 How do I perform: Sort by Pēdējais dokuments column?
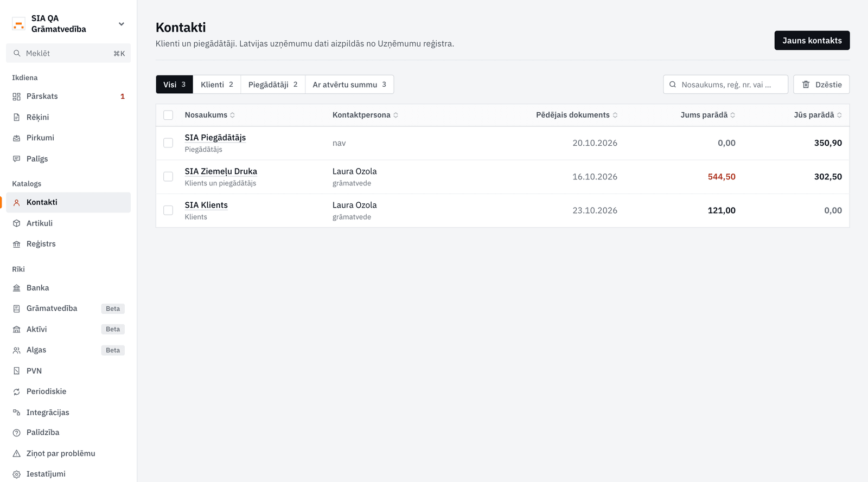coord(577,115)
